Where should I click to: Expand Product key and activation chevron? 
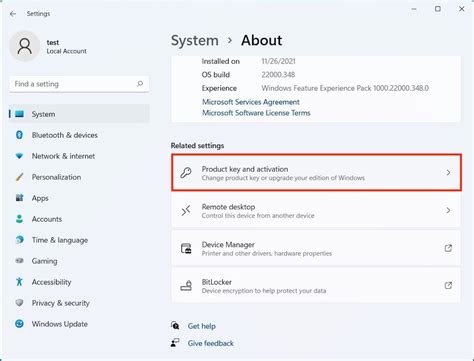click(448, 173)
